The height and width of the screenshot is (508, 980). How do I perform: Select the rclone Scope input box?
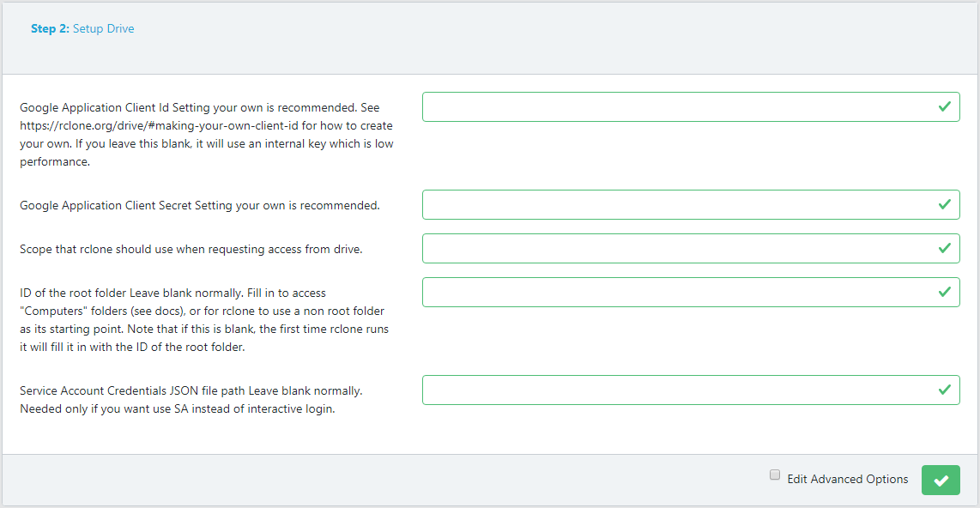point(691,248)
